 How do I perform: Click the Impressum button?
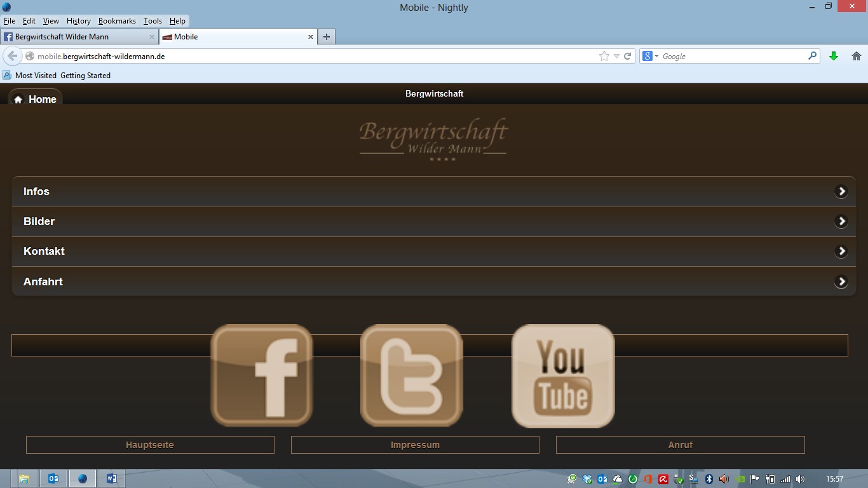415,445
